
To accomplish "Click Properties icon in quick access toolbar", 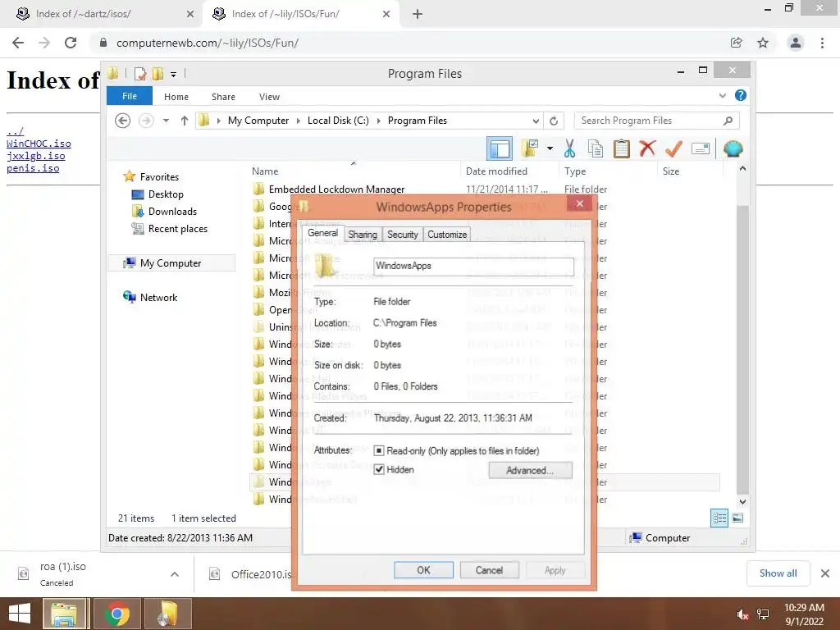I will [x=140, y=73].
